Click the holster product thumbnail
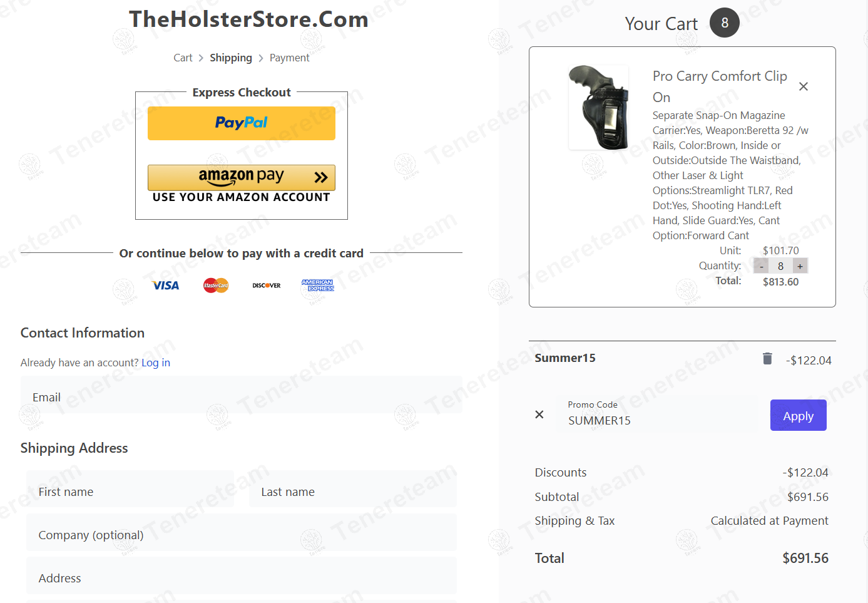Screen dimensions: 868x603 coord(598,108)
